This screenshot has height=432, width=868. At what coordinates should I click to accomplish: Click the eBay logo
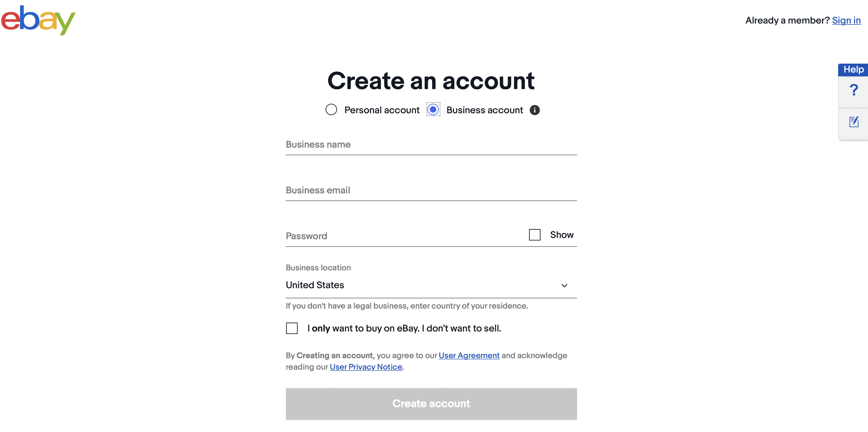point(38,20)
